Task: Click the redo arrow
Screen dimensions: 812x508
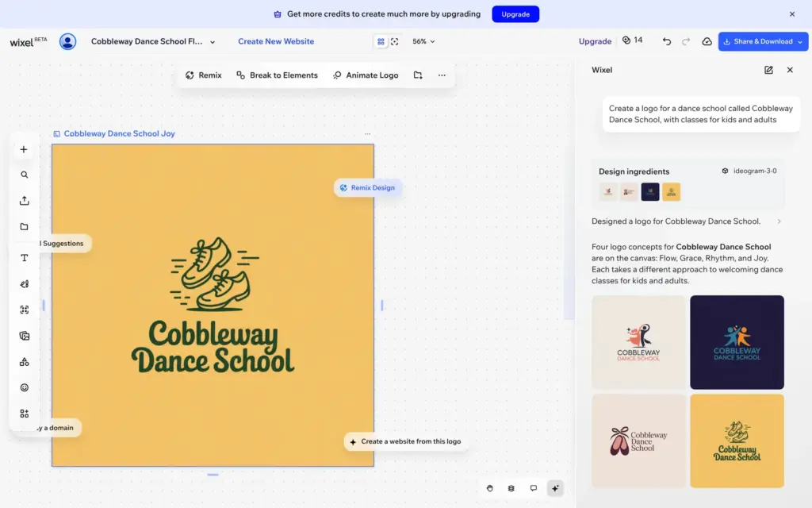Action: [x=686, y=41]
